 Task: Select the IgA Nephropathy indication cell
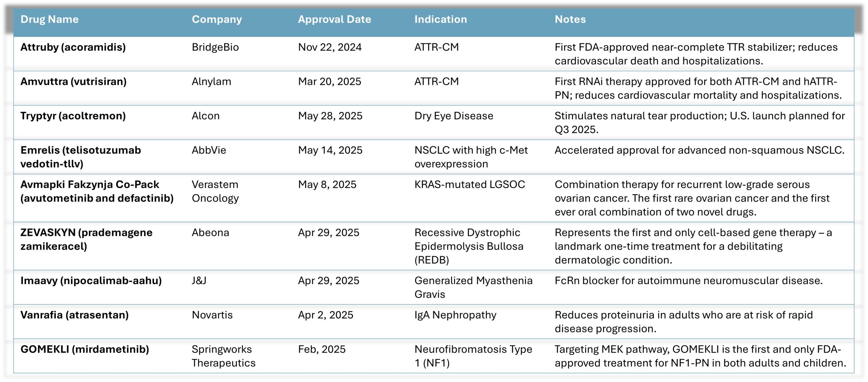click(x=455, y=315)
